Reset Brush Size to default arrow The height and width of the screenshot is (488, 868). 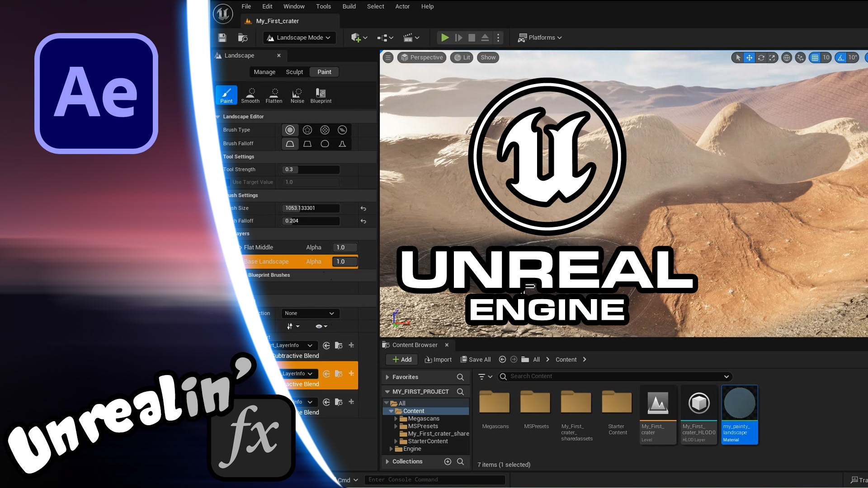(x=363, y=208)
